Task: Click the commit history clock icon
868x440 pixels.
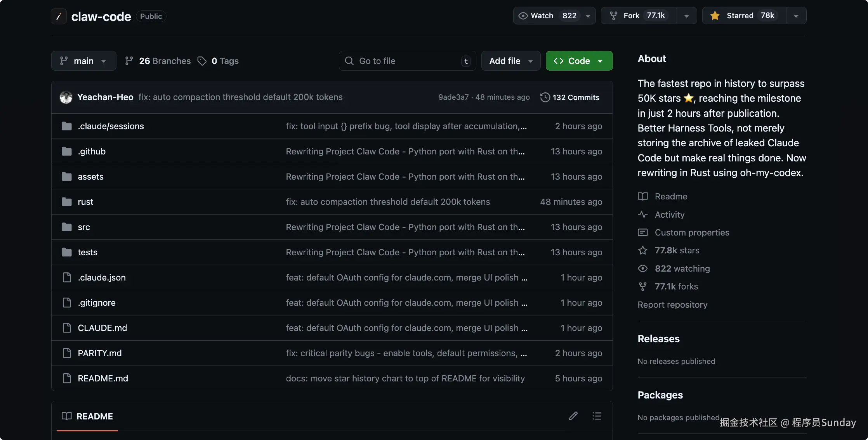Action: pos(545,97)
